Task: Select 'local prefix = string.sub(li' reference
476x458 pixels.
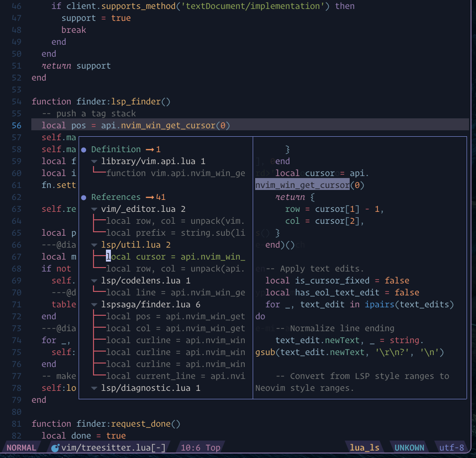Action: (x=176, y=233)
